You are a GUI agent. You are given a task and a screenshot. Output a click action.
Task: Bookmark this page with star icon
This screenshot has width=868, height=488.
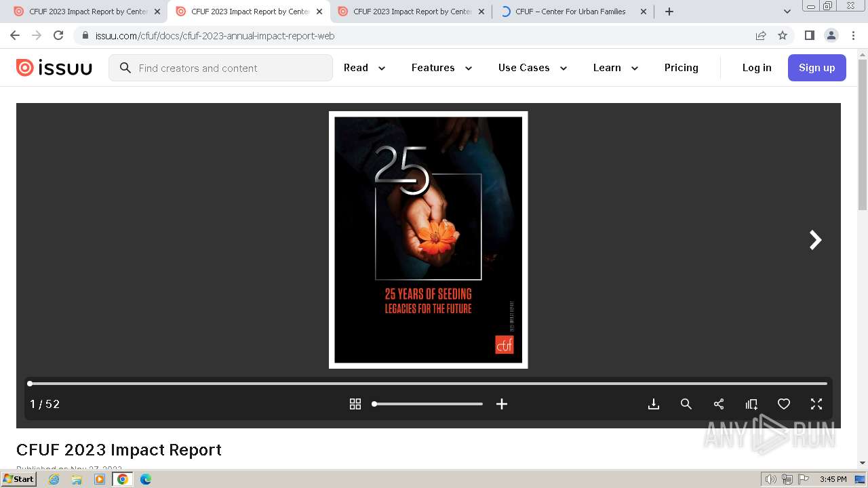pyautogui.click(x=783, y=35)
